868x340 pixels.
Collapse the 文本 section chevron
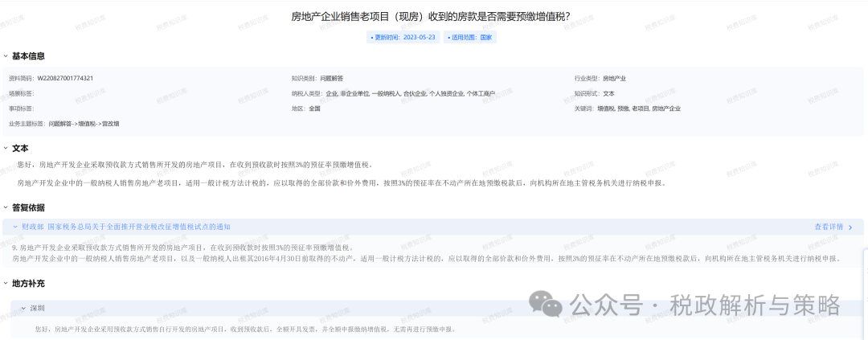pos(5,148)
